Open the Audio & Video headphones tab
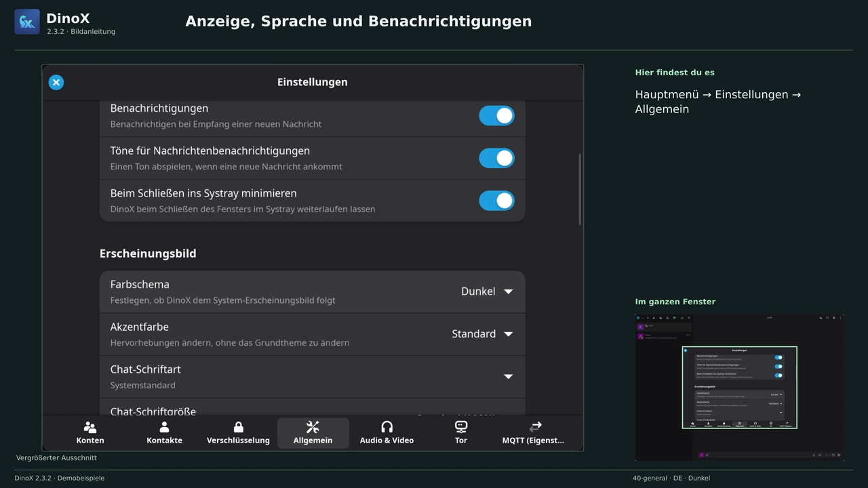This screenshot has height=488, width=868. click(387, 433)
